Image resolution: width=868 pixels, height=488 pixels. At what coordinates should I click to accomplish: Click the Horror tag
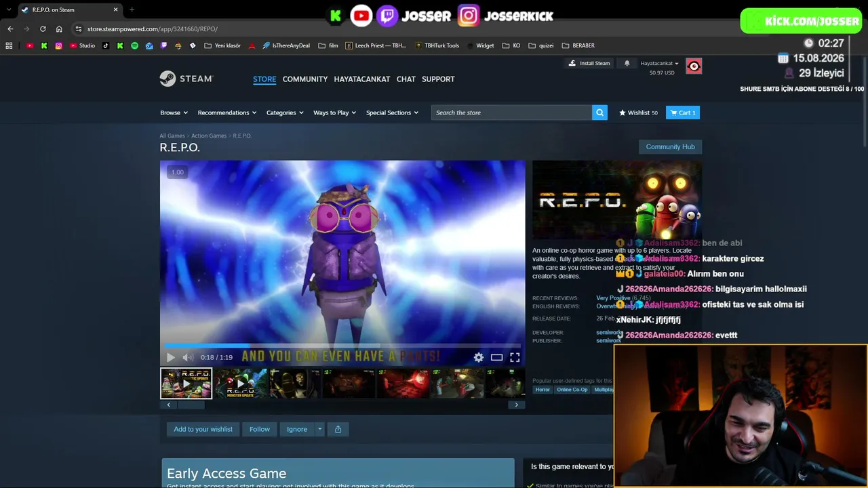pos(542,390)
